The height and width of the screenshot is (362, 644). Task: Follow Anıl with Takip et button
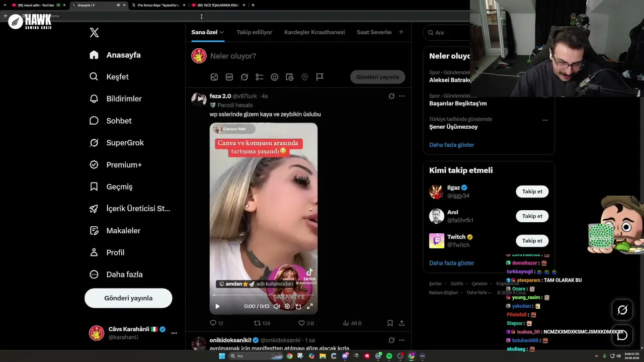(532, 216)
